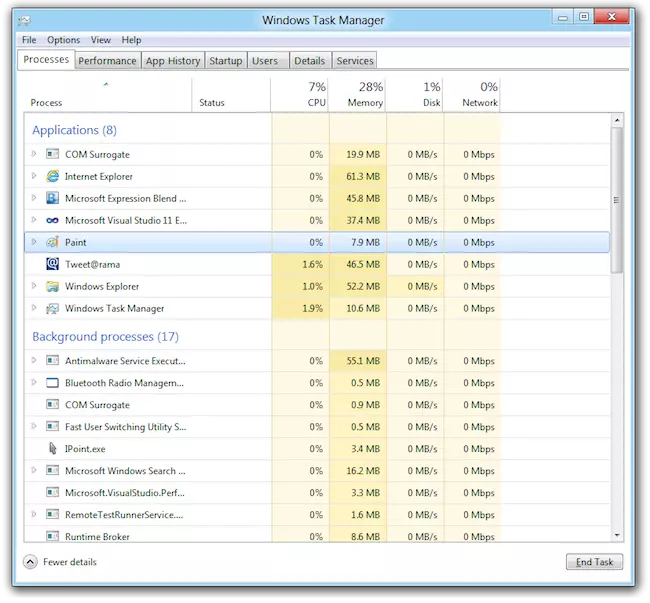The image size is (650, 603).
Task: Click the COM Surrogate icon under Applications
Action: pyautogui.click(x=52, y=154)
